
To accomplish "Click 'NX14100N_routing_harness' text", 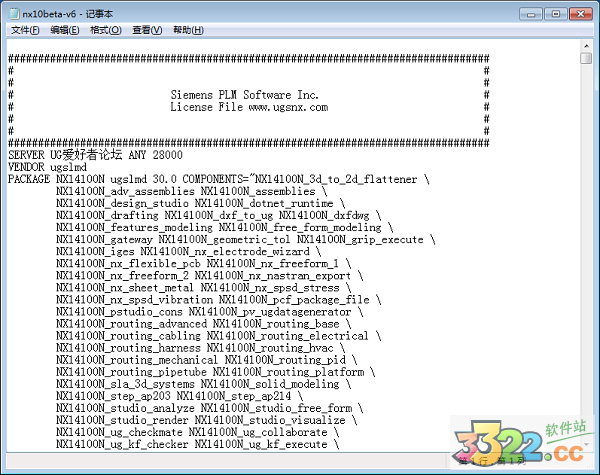I will [x=129, y=348].
